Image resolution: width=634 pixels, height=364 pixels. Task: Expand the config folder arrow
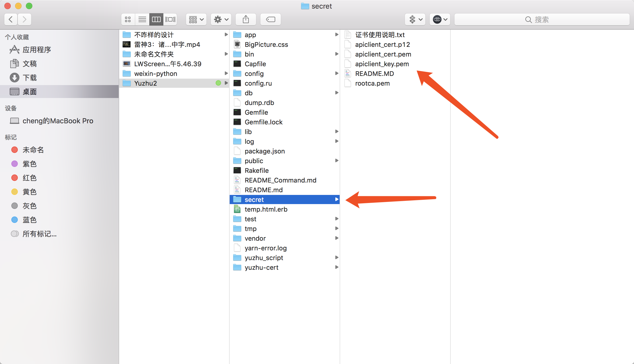[x=336, y=73]
